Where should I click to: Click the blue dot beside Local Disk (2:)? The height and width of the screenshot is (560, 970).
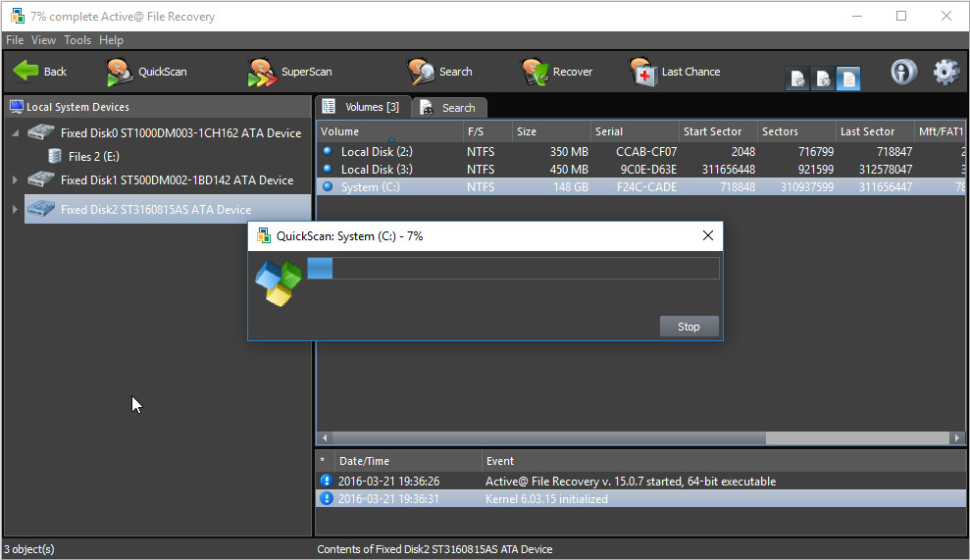pyautogui.click(x=328, y=151)
